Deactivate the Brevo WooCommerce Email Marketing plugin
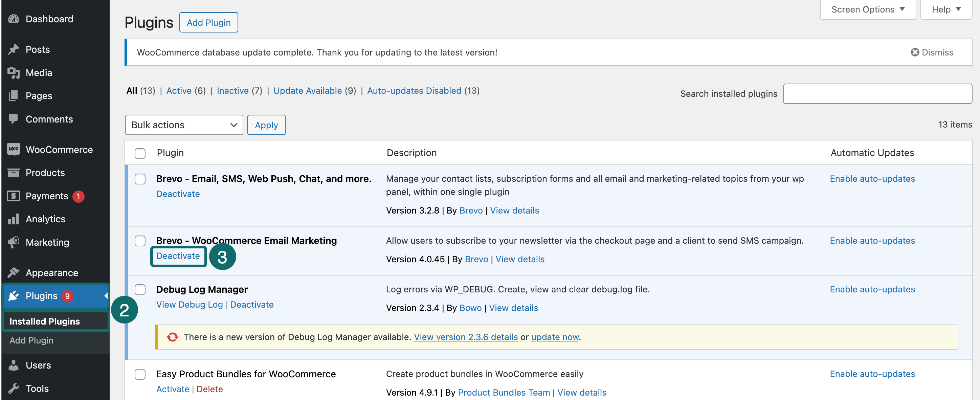The height and width of the screenshot is (400, 980). (178, 256)
